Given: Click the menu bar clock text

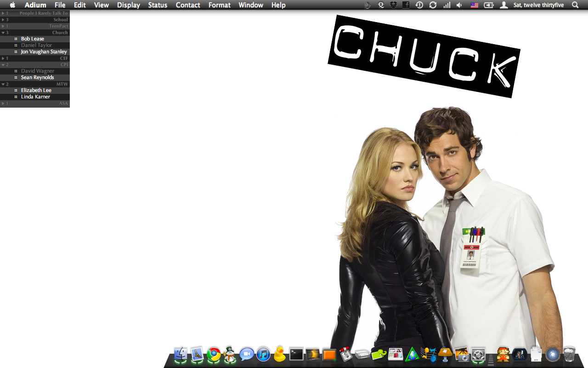Looking at the screenshot, I should [538, 5].
